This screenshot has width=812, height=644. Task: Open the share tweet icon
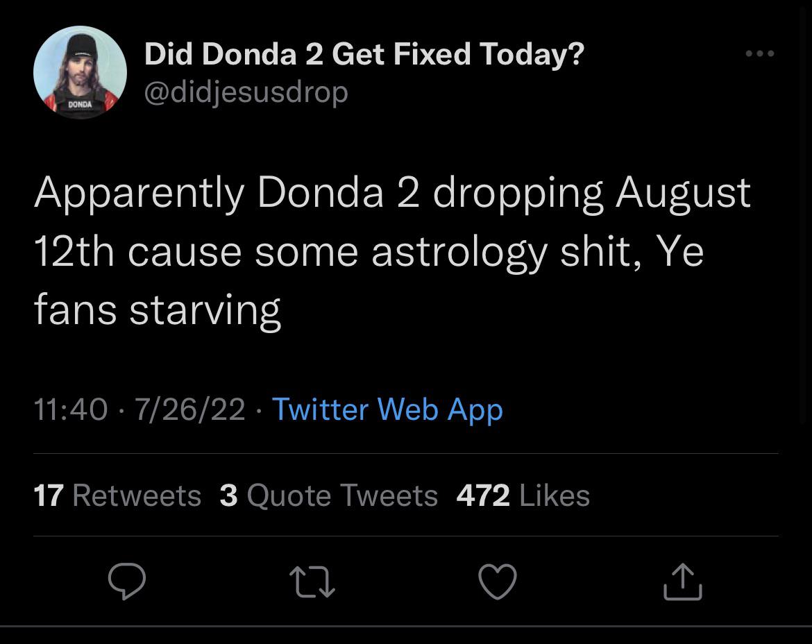click(x=684, y=582)
